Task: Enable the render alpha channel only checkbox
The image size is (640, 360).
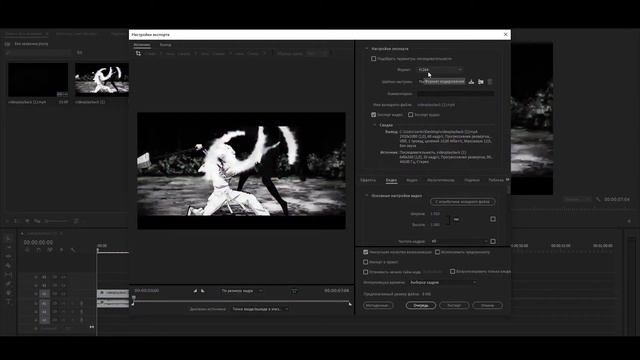Action: pos(453,271)
